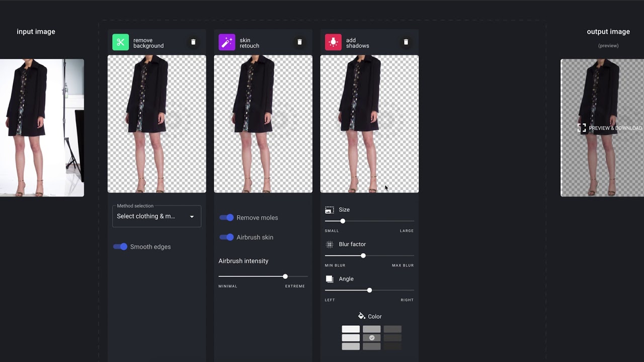Click the Blur factor slider handle
The height and width of the screenshot is (362, 644).
[x=363, y=256]
